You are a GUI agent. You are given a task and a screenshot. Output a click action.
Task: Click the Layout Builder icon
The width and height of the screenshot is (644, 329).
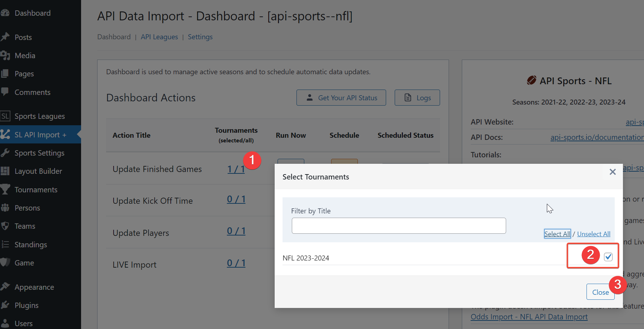5,171
